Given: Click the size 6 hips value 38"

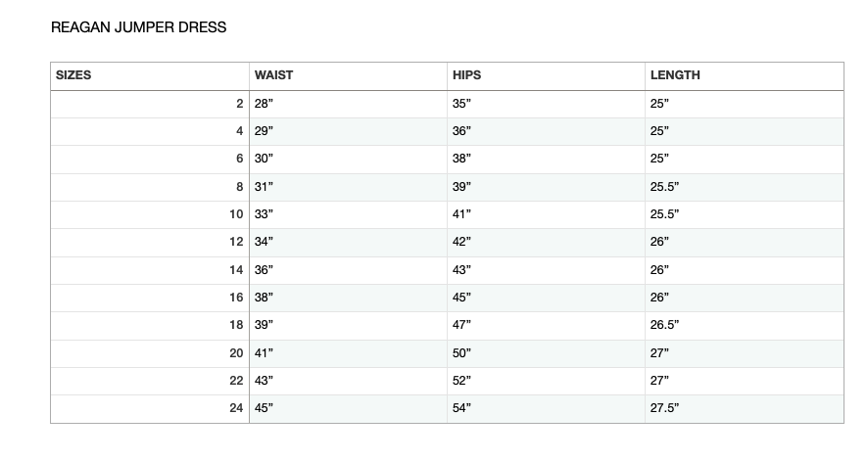Looking at the screenshot, I should (461, 159).
